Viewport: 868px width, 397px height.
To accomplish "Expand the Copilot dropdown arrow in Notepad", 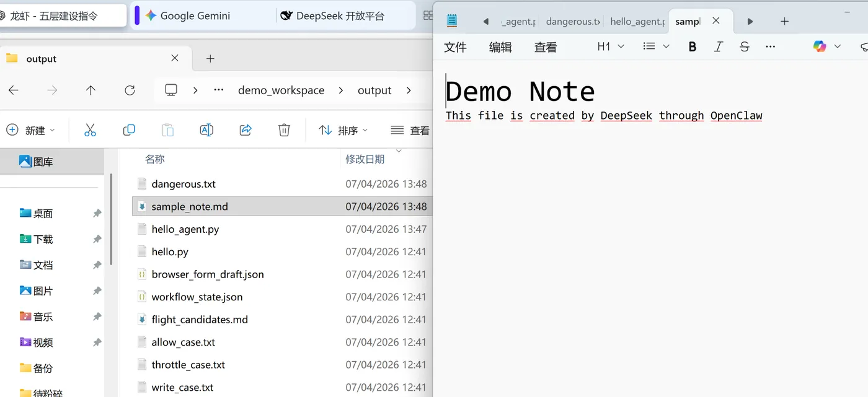I will pos(838,46).
